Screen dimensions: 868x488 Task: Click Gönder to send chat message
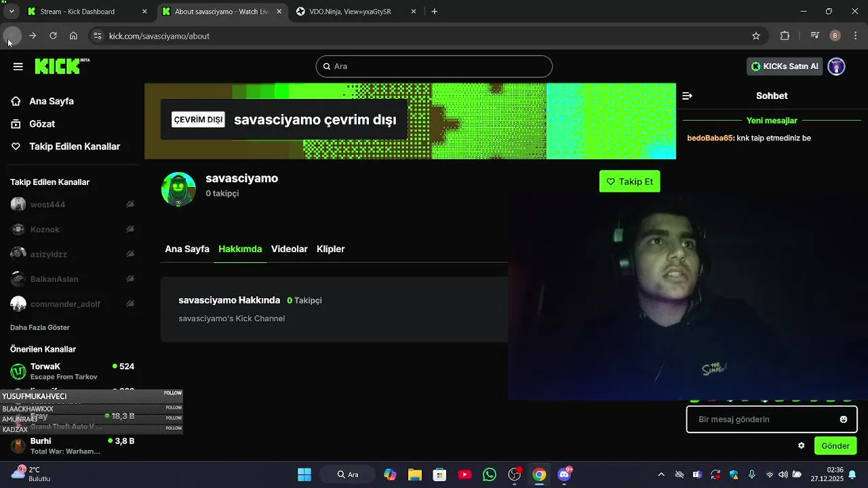click(835, 446)
